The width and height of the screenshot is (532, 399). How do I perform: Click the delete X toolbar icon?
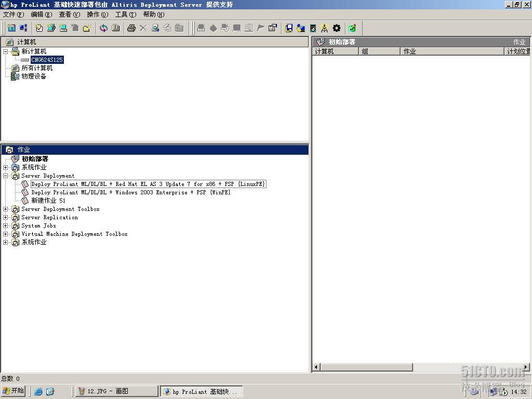(143, 28)
